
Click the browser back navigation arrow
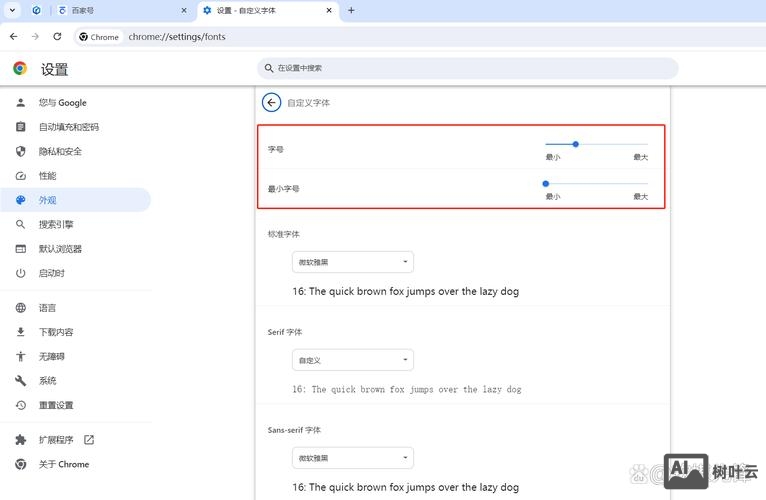pyautogui.click(x=13, y=37)
